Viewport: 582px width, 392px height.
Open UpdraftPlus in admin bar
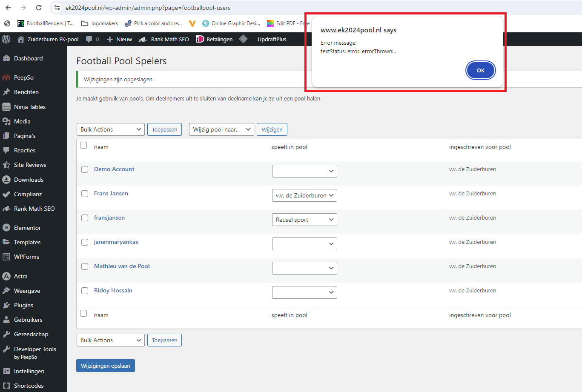[x=272, y=39]
